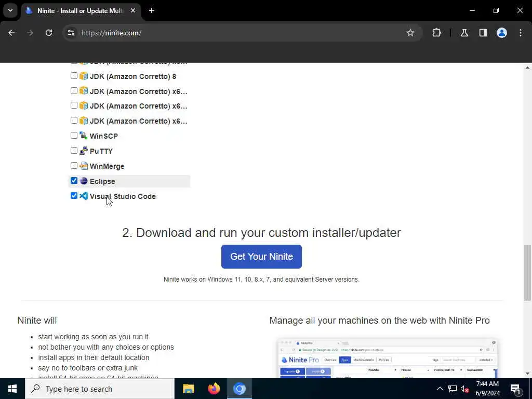Image resolution: width=532 pixels, height=399 pixels.
Task: Click the WinMerge label
Action: (x=107, y=166)
